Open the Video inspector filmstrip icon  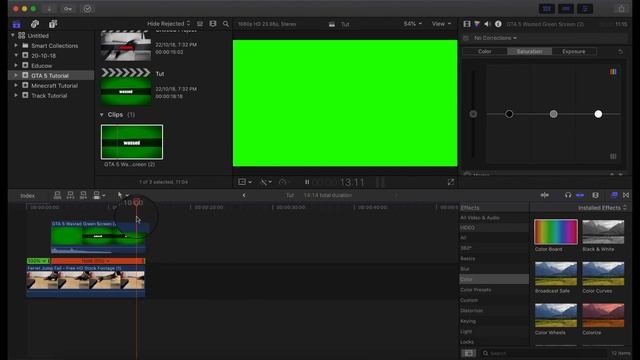point(467,24)
